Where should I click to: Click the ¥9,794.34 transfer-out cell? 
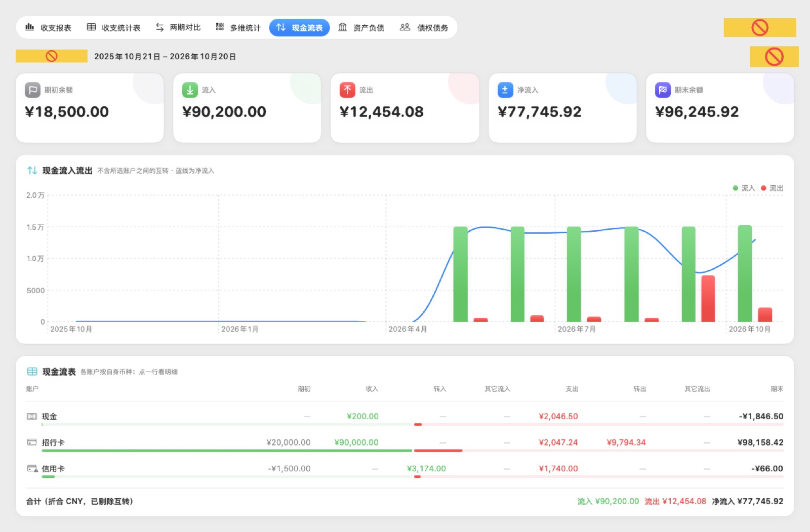coord(626,442)
